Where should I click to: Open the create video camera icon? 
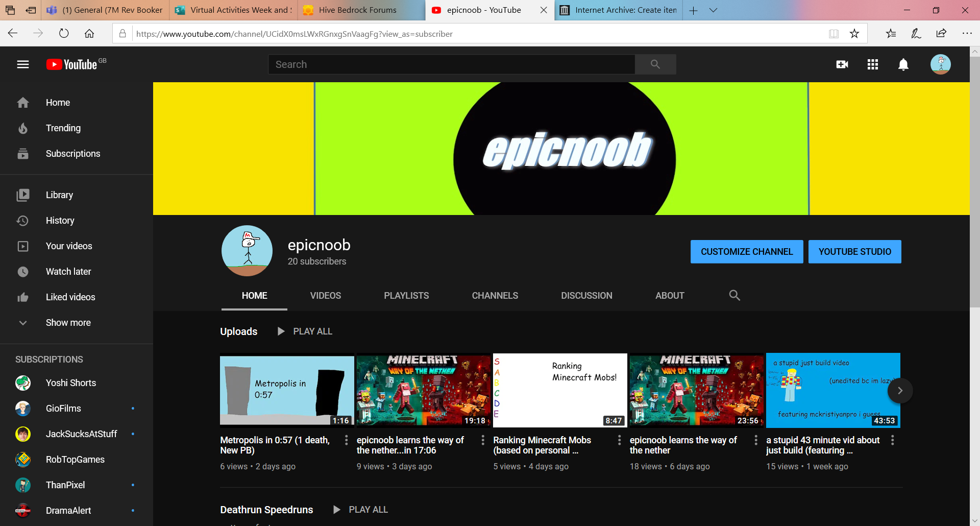842,64
